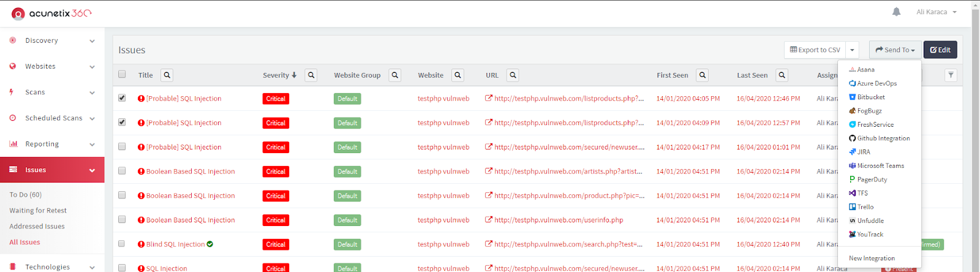Click the PagerDuty integration icon
The height and width of the screenshot is (272, 980).
tap(853, 179)
